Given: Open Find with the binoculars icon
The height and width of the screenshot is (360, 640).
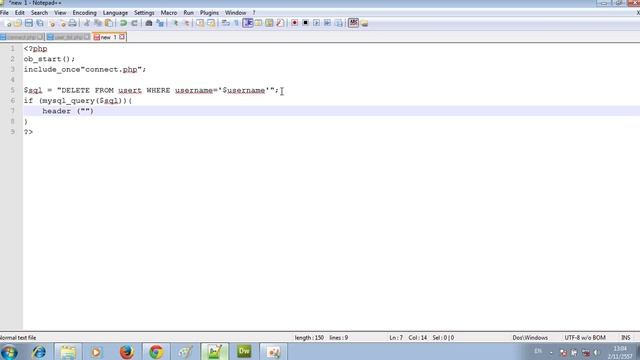Looking at the screenshot, I should (x=149, y=23).
